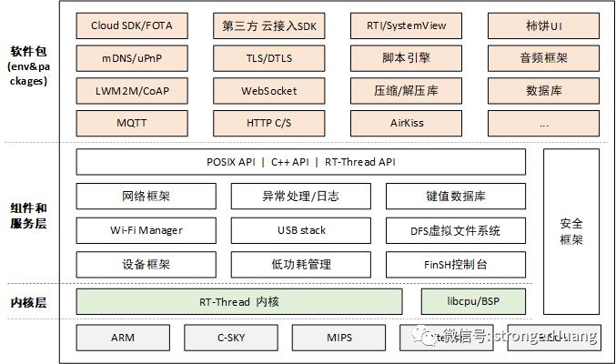Click the DFS虚拟文件系统 box

[456, 230]
